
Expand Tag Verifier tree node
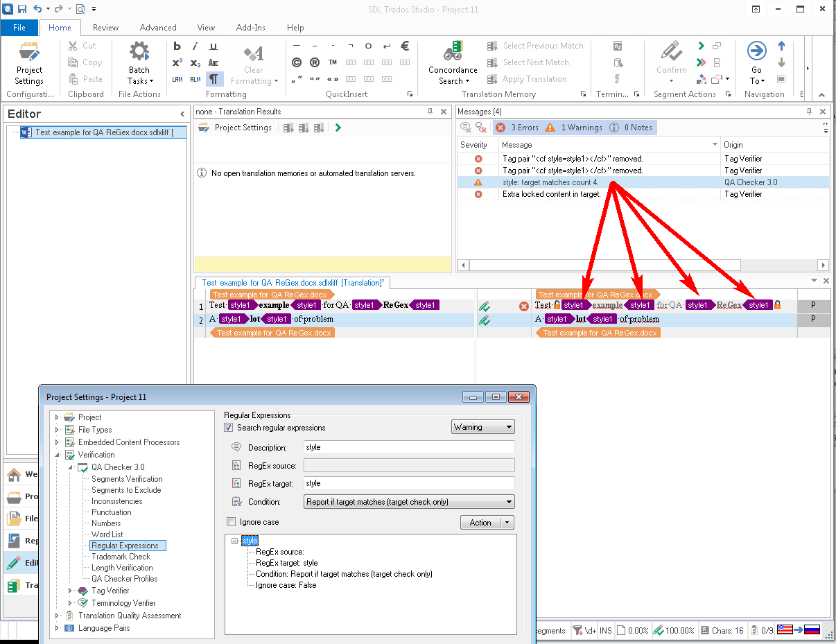coord(70,591)
